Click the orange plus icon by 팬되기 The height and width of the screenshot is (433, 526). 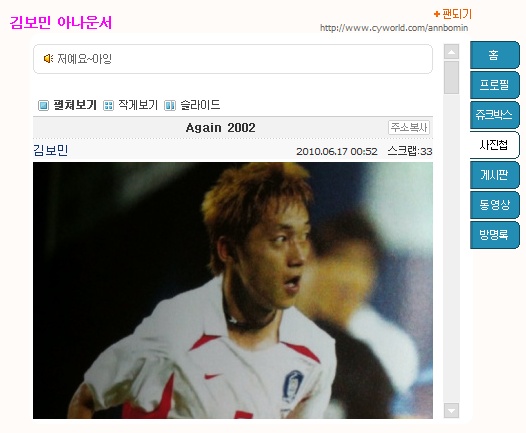click(x=437, y=14)
